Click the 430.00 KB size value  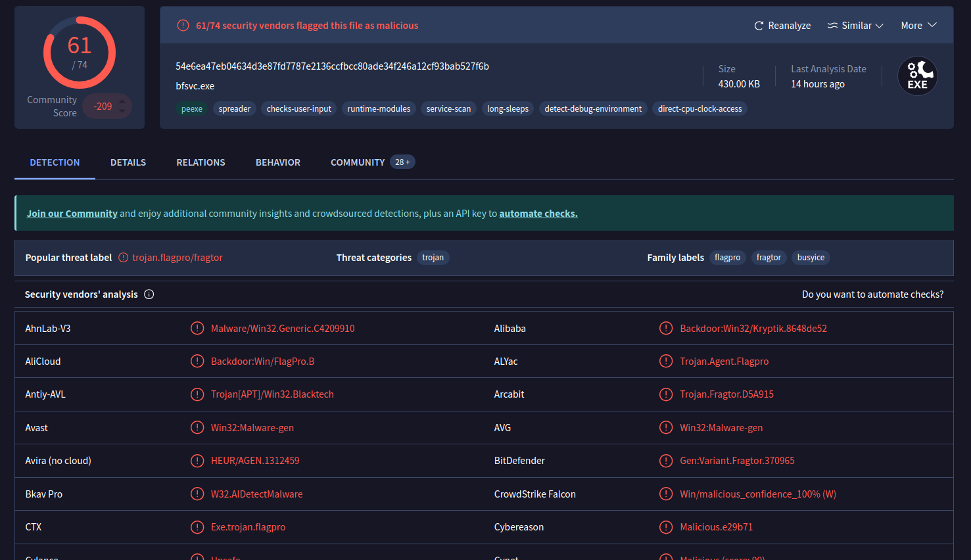[x=739, y=84]
